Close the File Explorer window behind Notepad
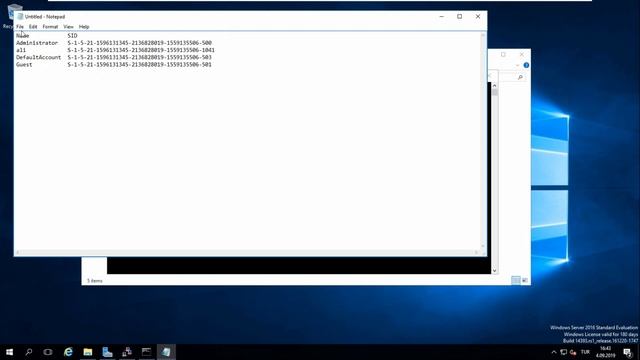Viewport: 640px width, 360px height. click(522, 54)
